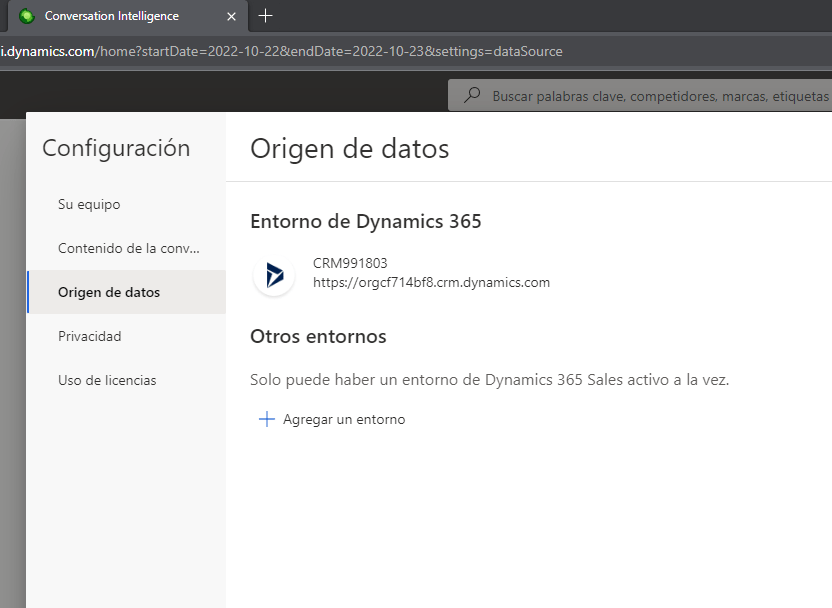The image size is (832, 608).
Task: Switch to the Conversation Intelligence browser tab
Action: [112, 16]
